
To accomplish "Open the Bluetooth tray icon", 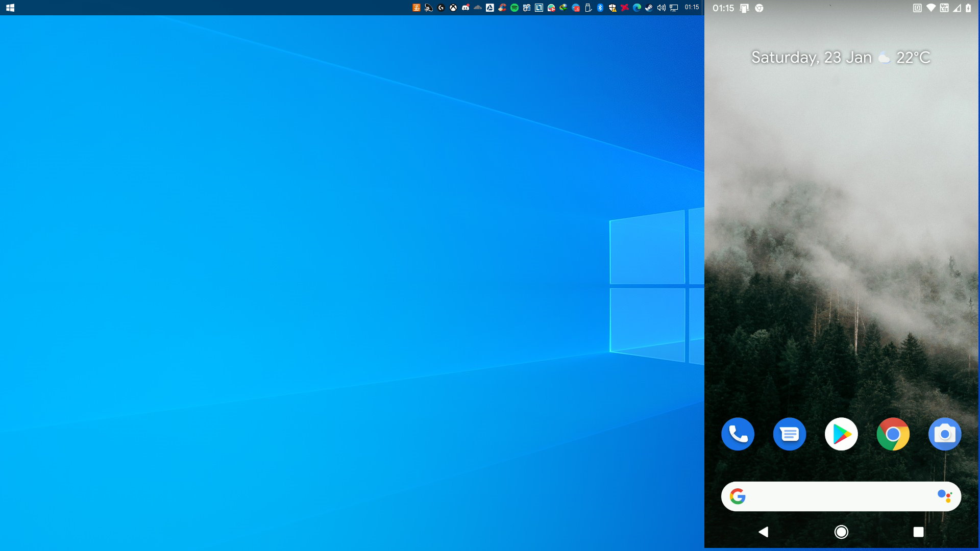I will click(600, 8).
